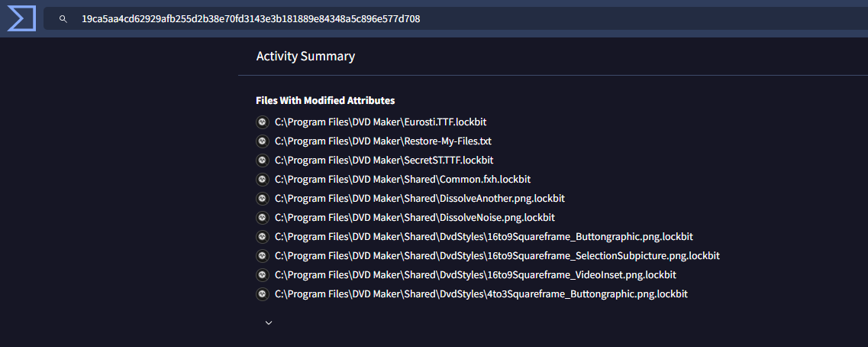
Task: Click the icon beside 16to9Squareframe_Buttongraphic.png.lockbit
Action: tap(263, 237)
